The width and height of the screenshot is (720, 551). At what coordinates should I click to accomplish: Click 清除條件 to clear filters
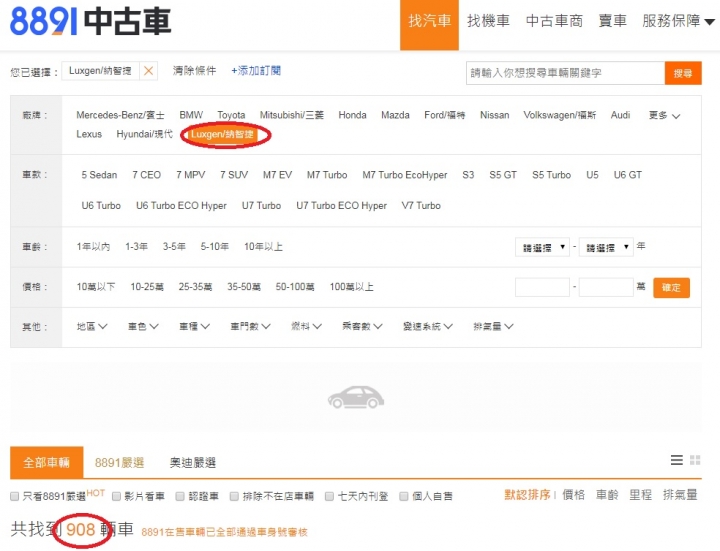[x=195, y=71]
